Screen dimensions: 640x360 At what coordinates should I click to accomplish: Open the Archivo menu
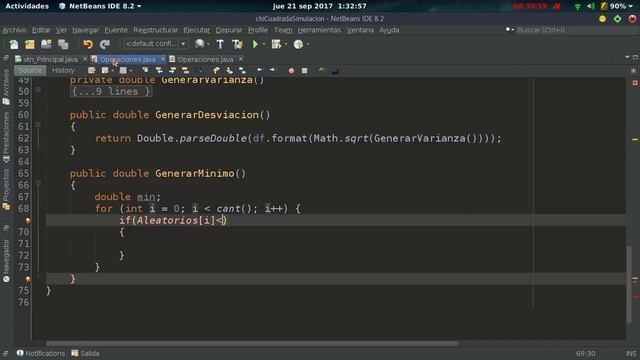14,30
